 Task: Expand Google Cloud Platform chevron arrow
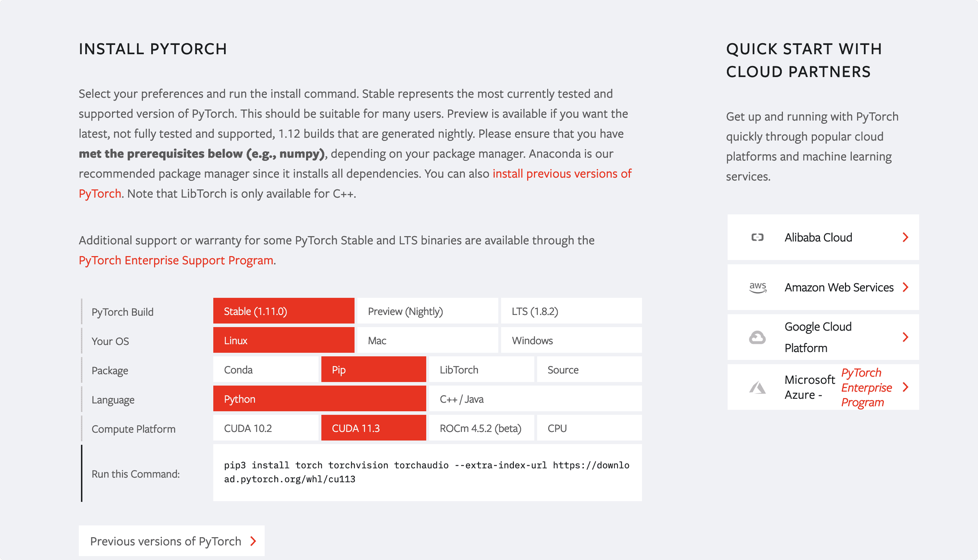(905, 337)
